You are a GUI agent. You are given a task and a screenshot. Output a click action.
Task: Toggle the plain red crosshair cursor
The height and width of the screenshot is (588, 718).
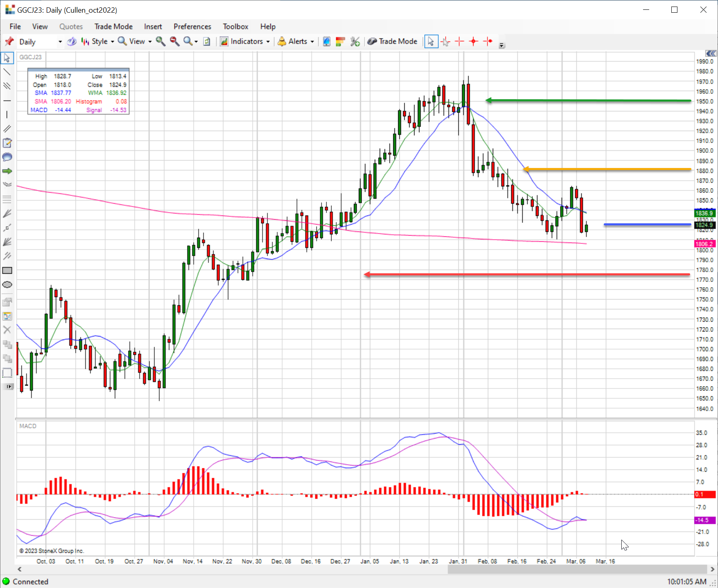pos(460,41)
